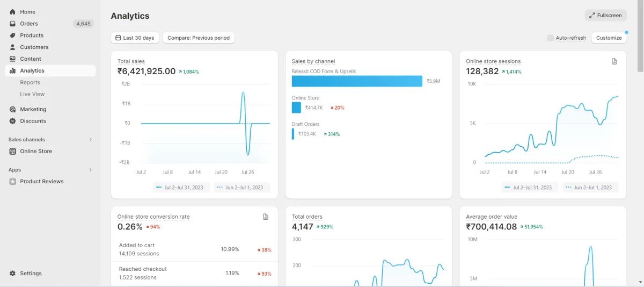Open report icon on conversion rate card
The image size is (644, 287).
point(266,217)
